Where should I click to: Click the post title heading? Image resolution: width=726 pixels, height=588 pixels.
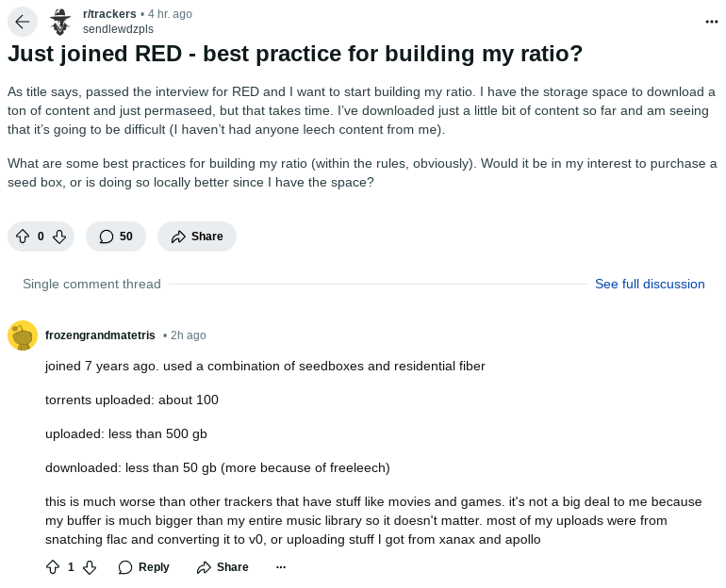295,54
